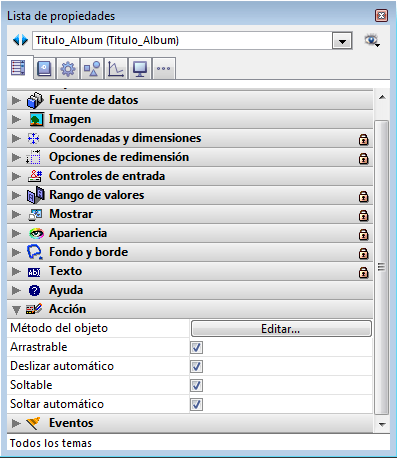
Task: Select the Deslizar automático property label
Action: click(x=62, y=366)
